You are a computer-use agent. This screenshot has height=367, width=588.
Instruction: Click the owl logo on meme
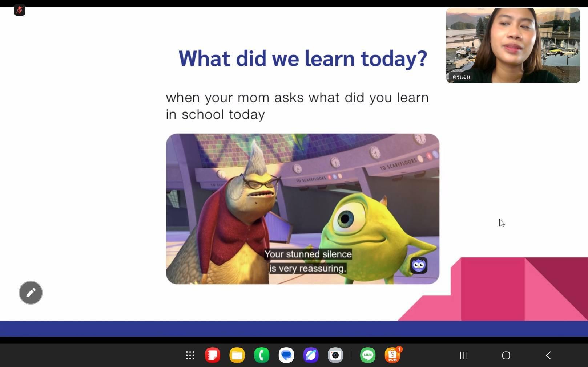[x=419, y=265]
